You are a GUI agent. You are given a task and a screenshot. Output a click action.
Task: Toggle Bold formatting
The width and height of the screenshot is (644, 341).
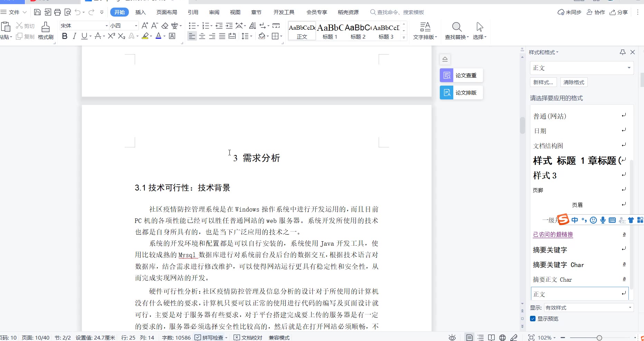coord(65,36)
